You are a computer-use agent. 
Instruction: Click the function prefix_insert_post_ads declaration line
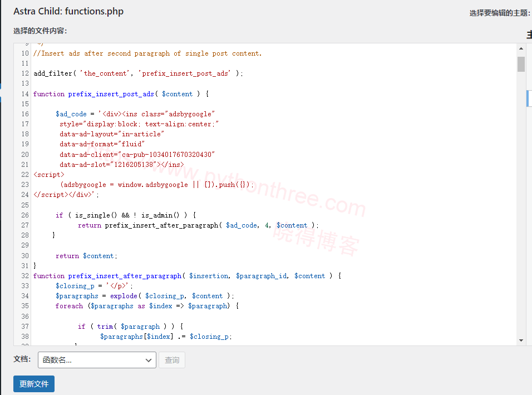coord(121,93)
